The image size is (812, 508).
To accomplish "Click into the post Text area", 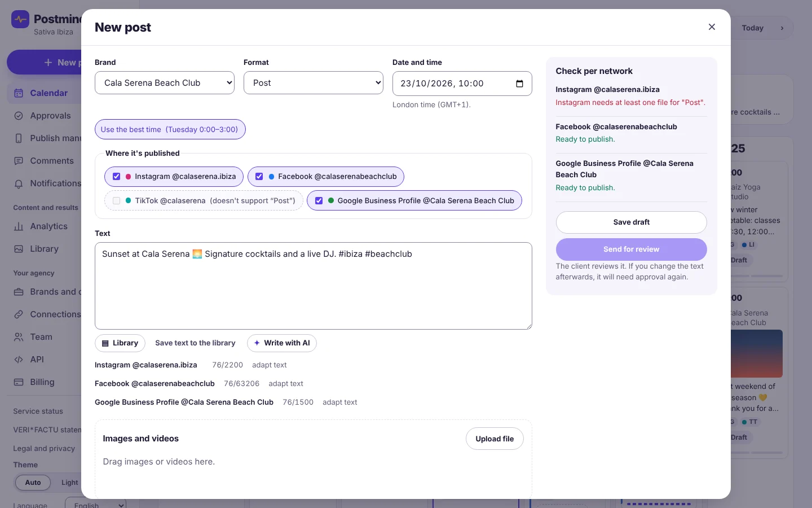I will tap(314, 286).
